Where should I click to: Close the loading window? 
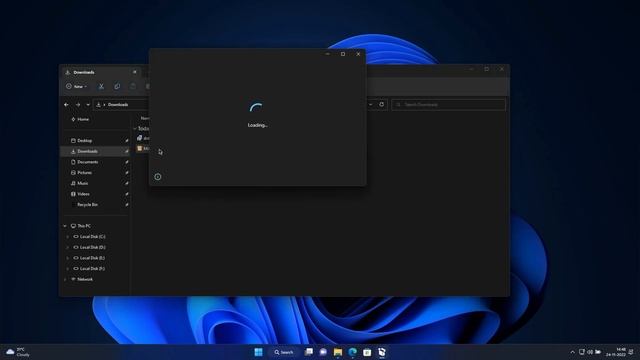[x=358, y=54]
